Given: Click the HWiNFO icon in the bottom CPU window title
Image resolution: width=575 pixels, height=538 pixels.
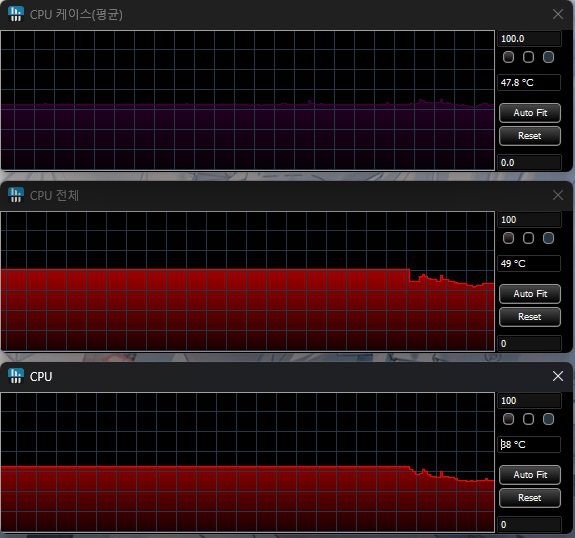Looking at the screenshot, I should click(x=16, y=376).
